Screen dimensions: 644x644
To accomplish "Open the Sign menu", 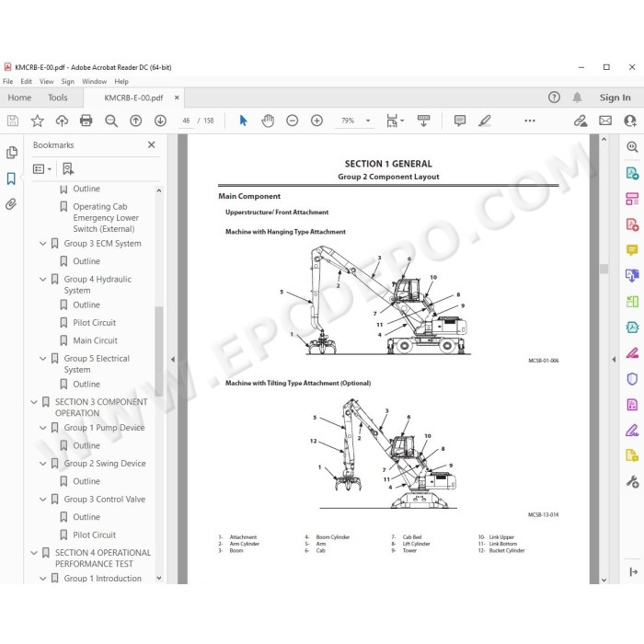I will tap(68, 81).
